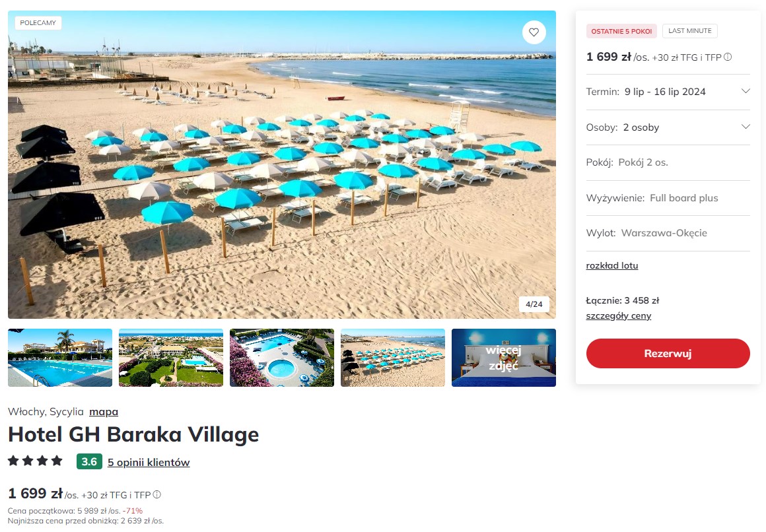Click the 3.6 rating badge
Image resolution: width=766 pixels, height=532 pixels.
click(x=89, y=461)
